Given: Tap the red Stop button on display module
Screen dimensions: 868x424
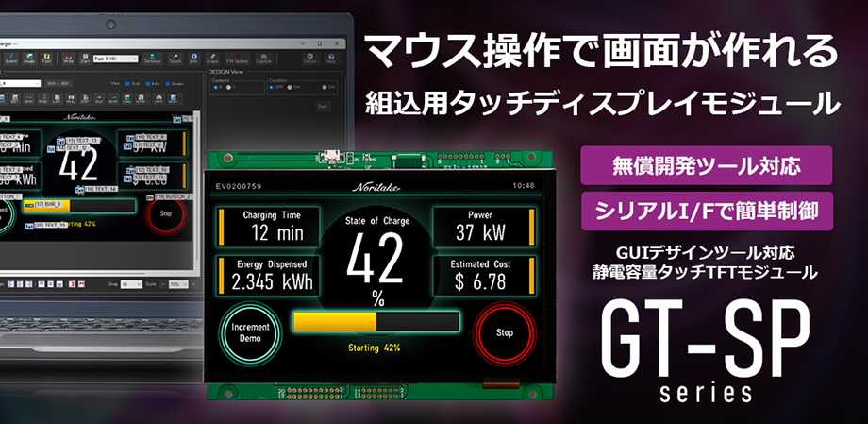Looking at the screenshot, I should coord(505,332).
